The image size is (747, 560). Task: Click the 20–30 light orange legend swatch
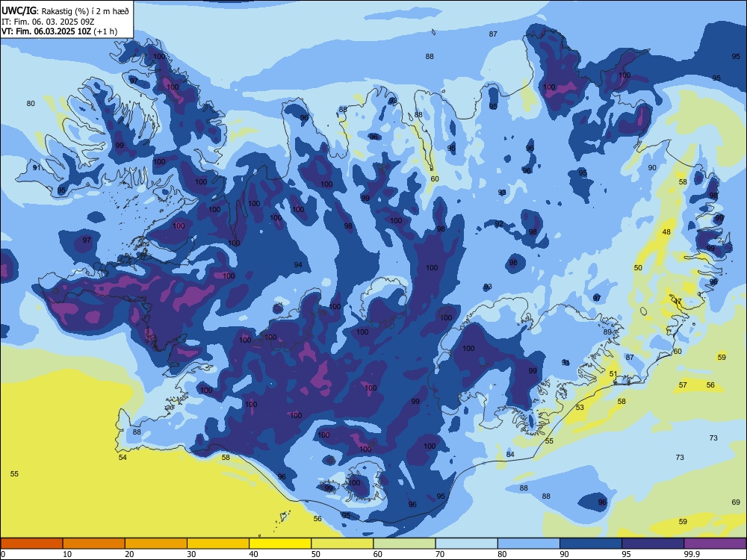coord(156,544)
